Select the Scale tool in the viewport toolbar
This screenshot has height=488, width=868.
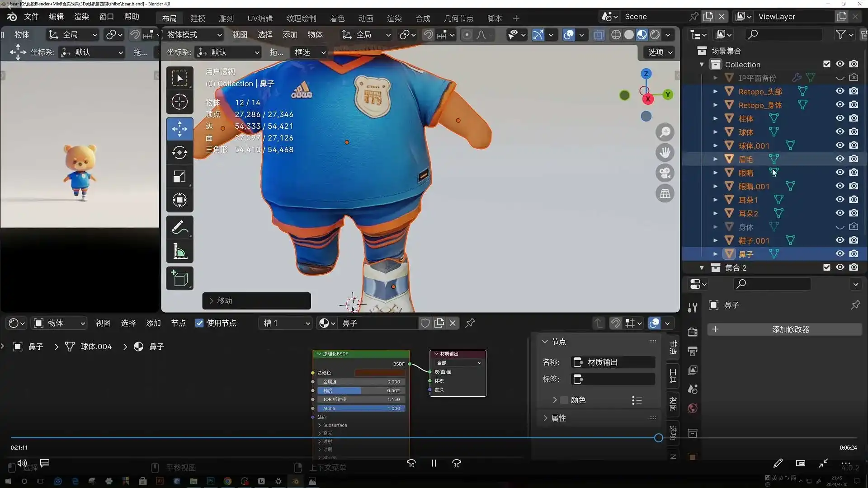tap(179, 177)
